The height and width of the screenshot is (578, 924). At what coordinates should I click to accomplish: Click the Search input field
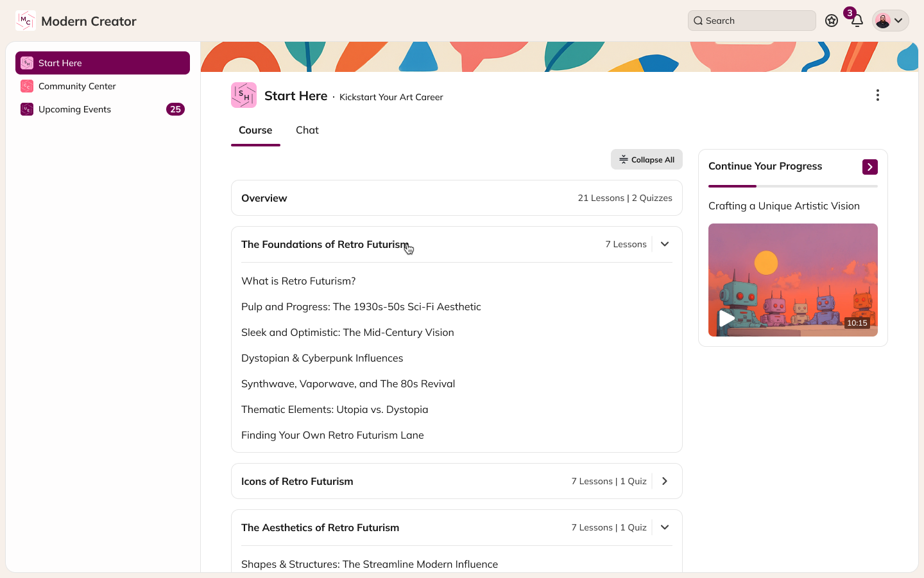pos(751,20)
